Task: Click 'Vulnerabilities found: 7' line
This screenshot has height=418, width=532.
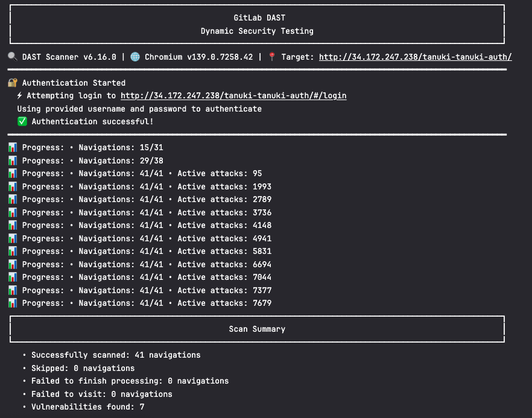Action: (88, 407)
